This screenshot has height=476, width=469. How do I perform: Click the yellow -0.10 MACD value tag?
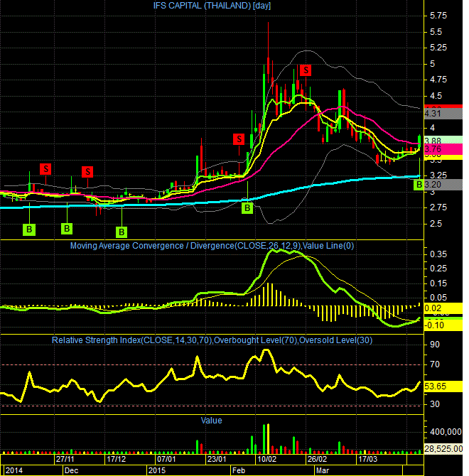coord(443,325)
